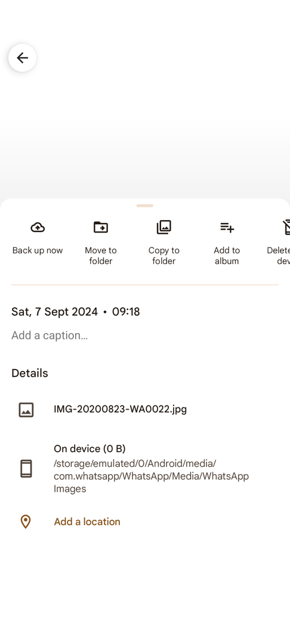The height and width of the screenshot is (644, 290).
Task: Tap the Copy to folder icon
Action: 164,227
